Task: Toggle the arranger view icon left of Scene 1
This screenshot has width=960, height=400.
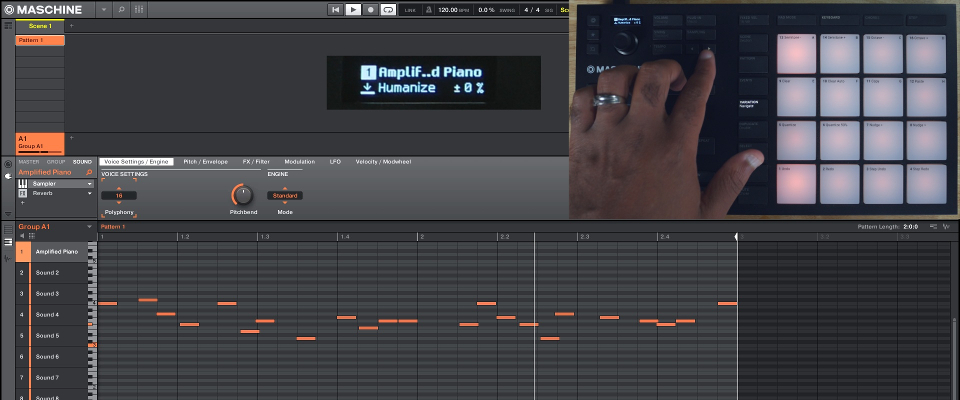Action: point(8,26)
